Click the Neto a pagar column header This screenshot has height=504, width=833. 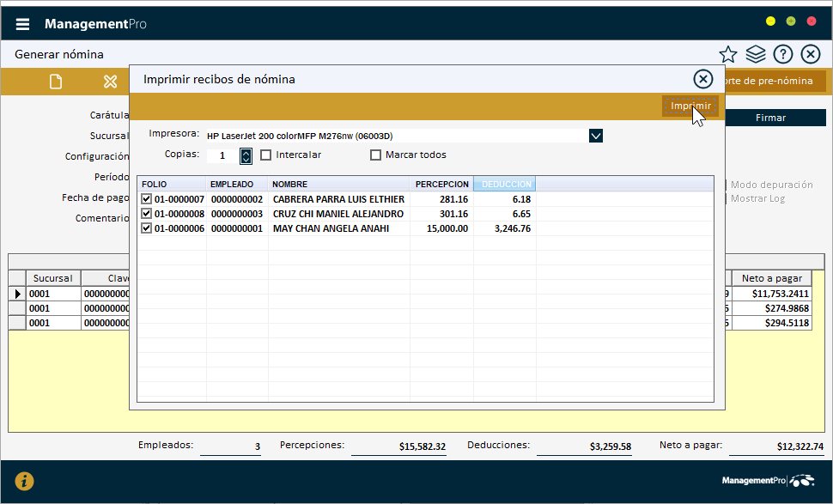point(771,278)
